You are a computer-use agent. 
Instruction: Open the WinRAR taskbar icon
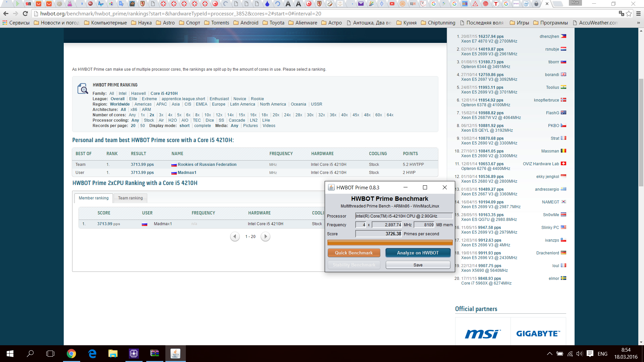click(x=154, y=354)
